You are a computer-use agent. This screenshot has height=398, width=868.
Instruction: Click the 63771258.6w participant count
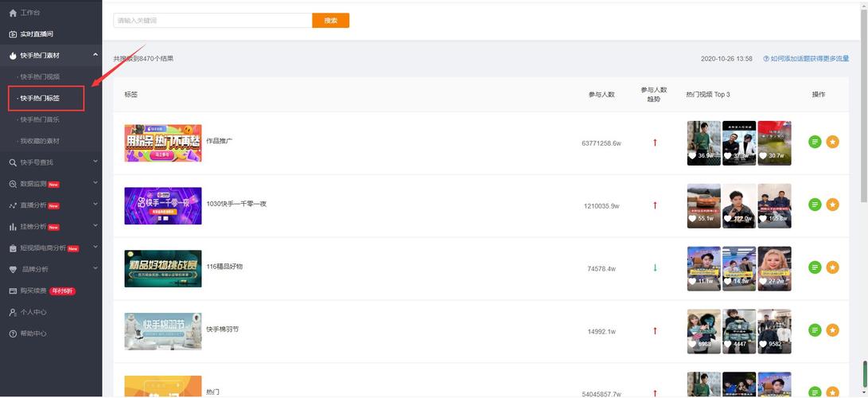tap(601, 143)
